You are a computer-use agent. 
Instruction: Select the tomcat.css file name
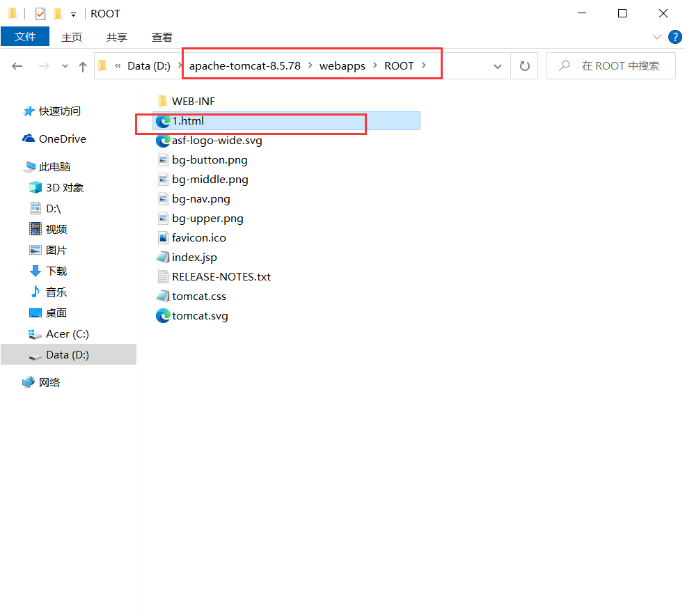click(199, 297)
